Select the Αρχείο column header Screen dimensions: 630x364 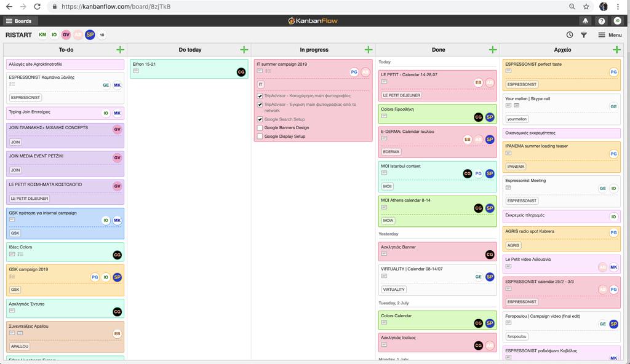[562, 50]
